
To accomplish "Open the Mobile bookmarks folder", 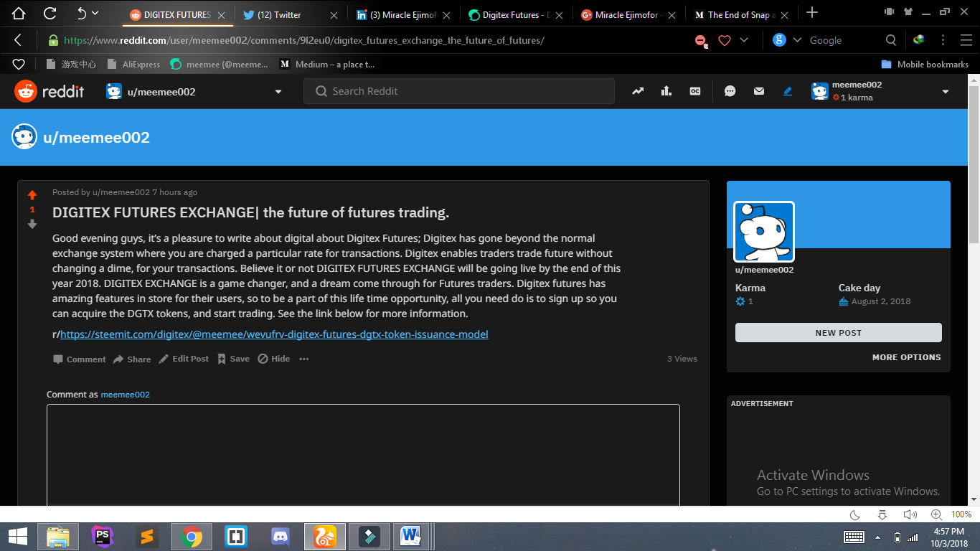I will tap(924, 65).
